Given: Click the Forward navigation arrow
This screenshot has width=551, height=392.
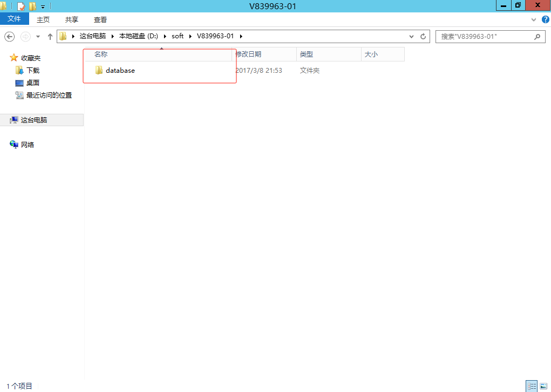Looking at the screenshot, I should tap(25, 37).
